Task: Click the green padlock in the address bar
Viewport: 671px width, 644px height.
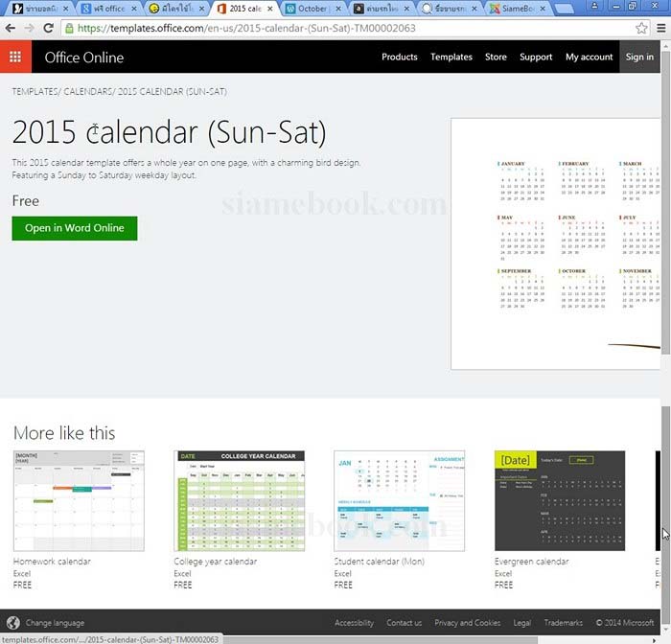Action: click(69, 28)
